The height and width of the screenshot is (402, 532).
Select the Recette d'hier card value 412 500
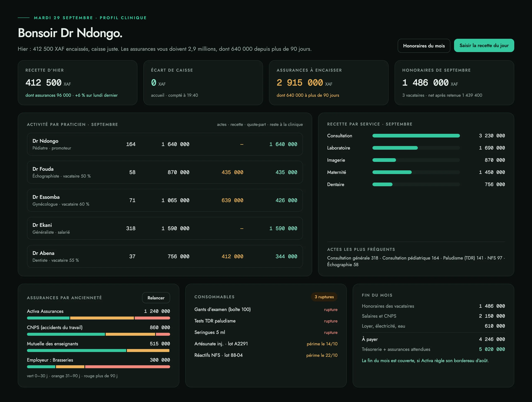coord(43,83)
